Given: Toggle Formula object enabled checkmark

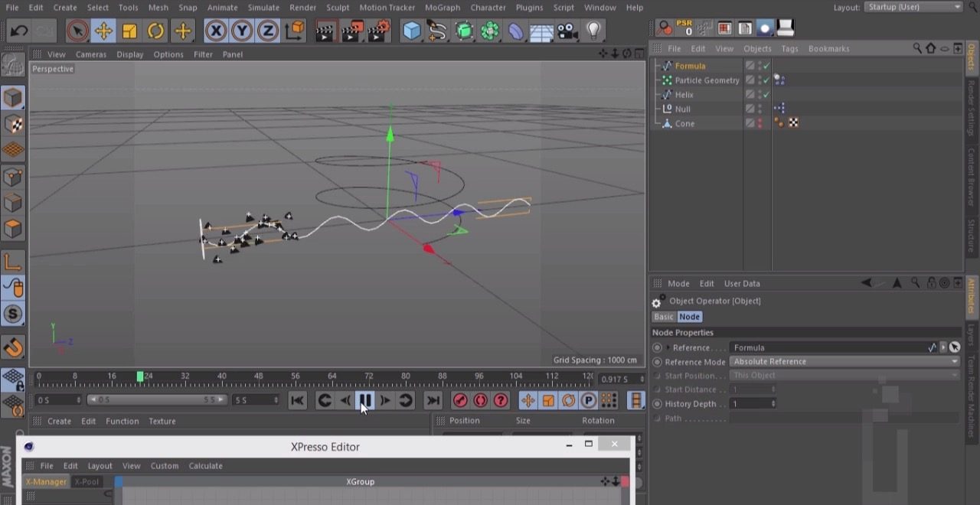Looking at the screenshot, I should (766, 66).
